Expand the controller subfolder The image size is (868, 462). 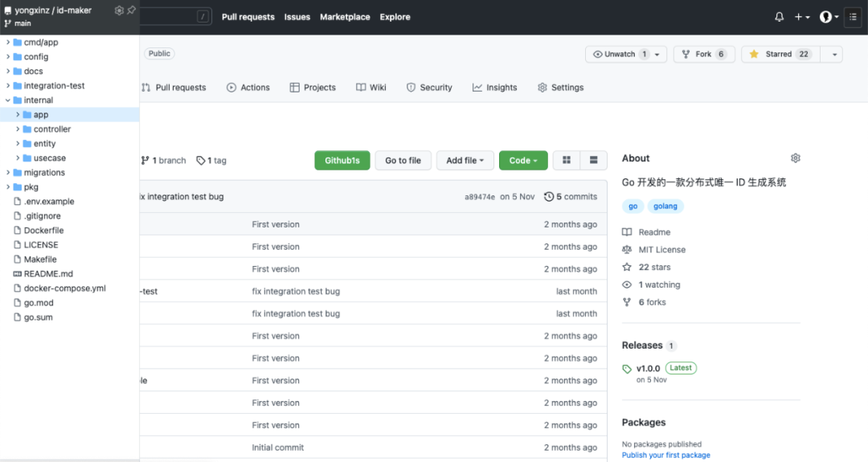[x=18, y=129]
